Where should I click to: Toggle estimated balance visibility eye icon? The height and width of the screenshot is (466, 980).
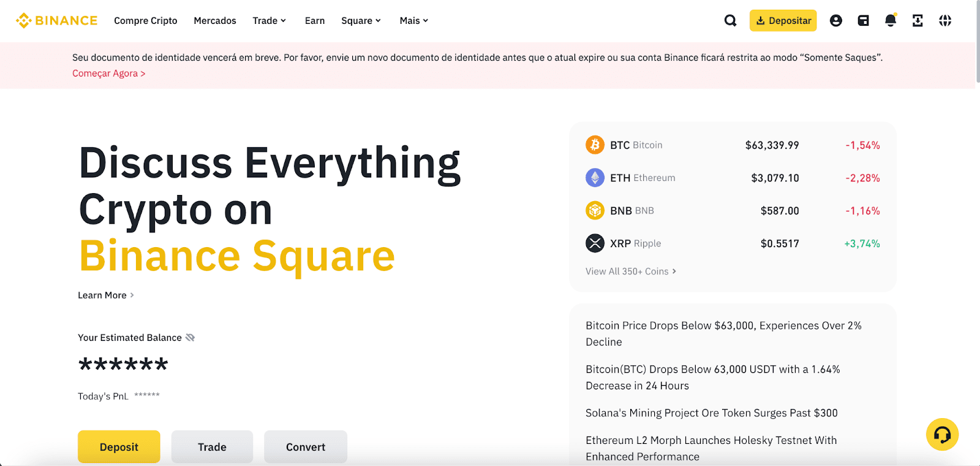[x=190, y=337]
